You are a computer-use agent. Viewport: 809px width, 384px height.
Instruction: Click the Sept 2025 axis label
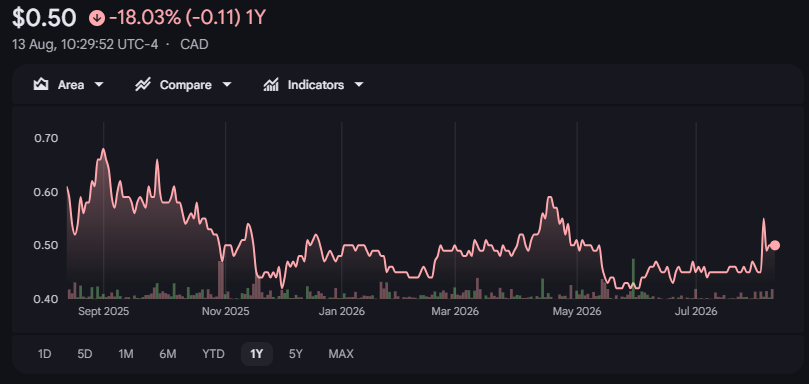[x=104, y=312]
